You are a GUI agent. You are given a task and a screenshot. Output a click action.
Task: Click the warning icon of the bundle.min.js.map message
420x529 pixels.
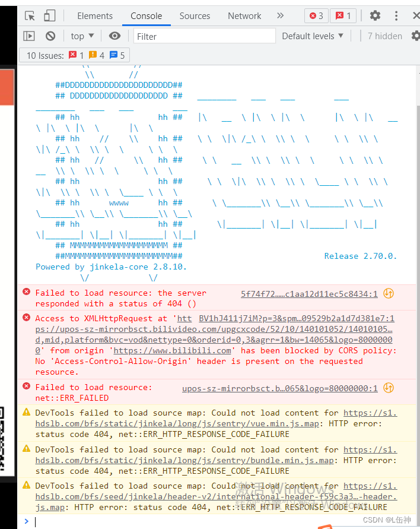pos(26,448)
